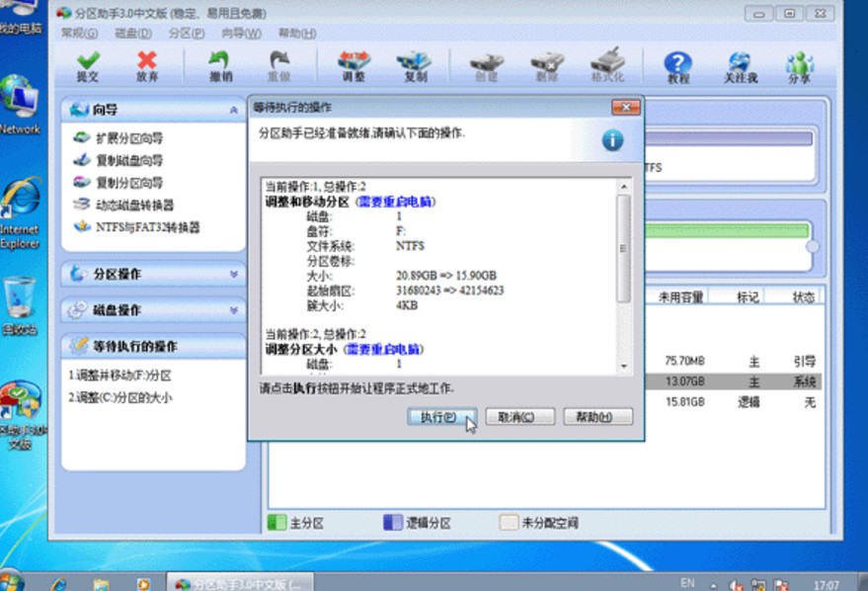The image size is (868, 591).
Task: Click the purple partition bar in disk map
Action: 729,138
